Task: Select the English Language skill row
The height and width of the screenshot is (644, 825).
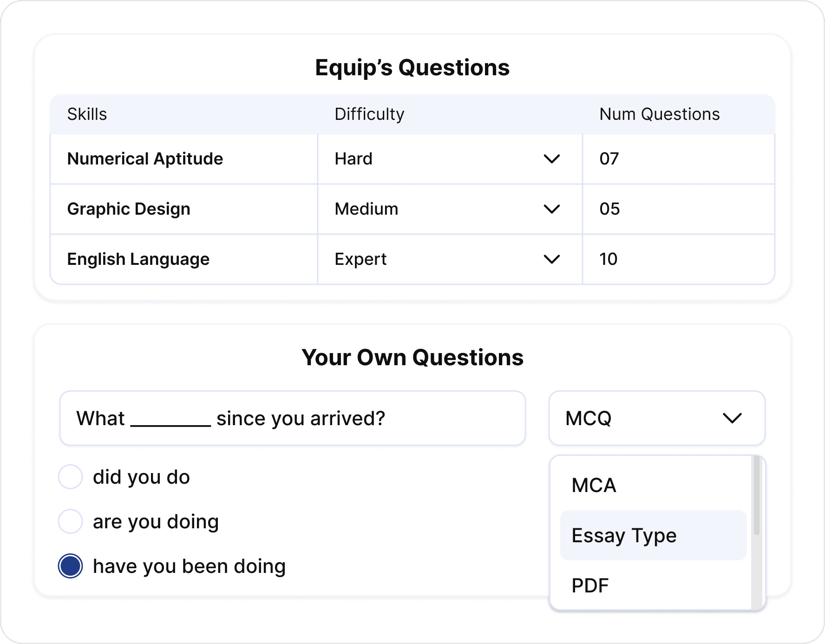Action: pos(138,259)
